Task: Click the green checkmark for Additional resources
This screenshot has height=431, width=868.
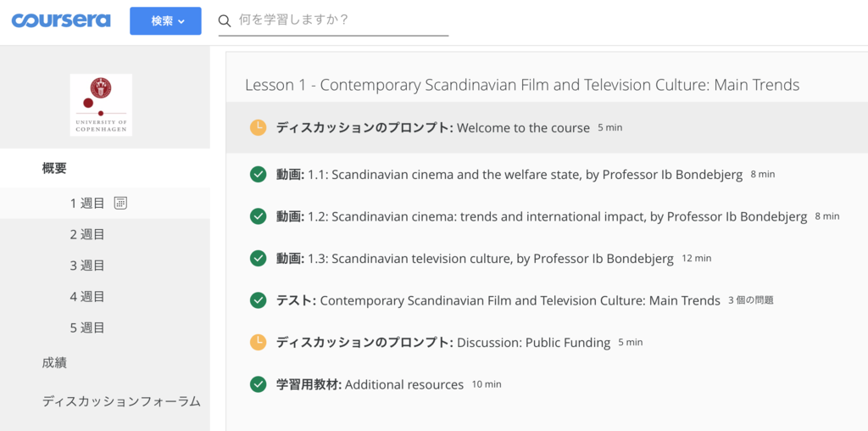Action: (x=258, y=384)
